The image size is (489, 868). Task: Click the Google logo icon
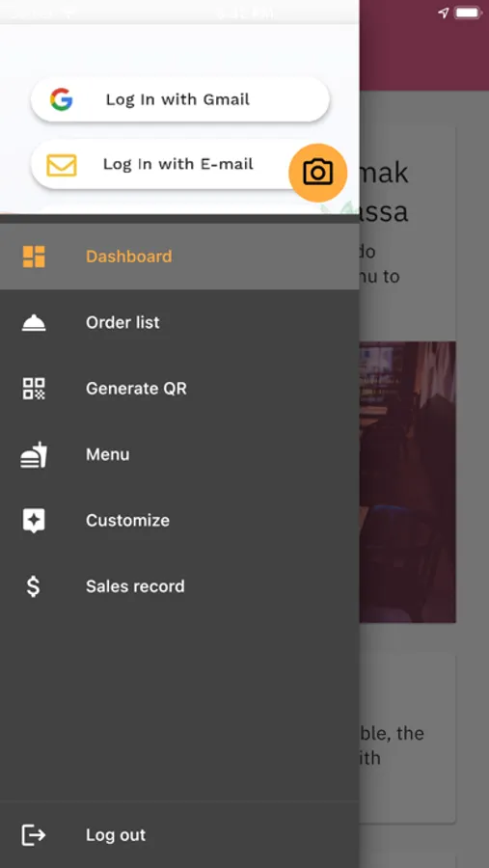click(x=61, y=99)
